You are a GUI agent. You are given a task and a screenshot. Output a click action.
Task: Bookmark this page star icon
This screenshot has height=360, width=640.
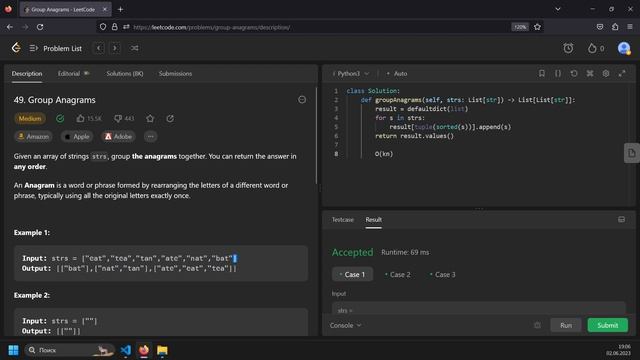click(x=537, y=27)
